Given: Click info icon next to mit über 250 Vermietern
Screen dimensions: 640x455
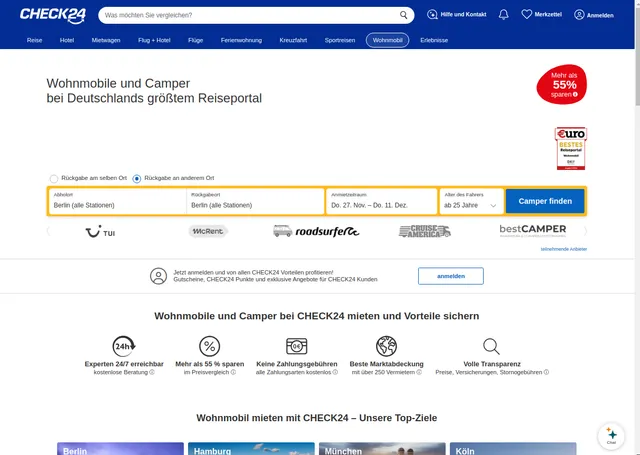Looking at the screenshot, I should coord(419,372).
